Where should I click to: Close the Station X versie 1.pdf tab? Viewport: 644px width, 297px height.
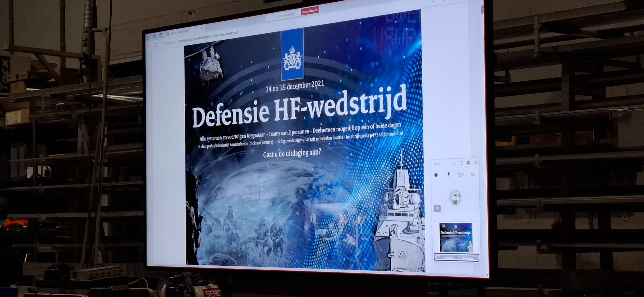click(x=202, y=29)
